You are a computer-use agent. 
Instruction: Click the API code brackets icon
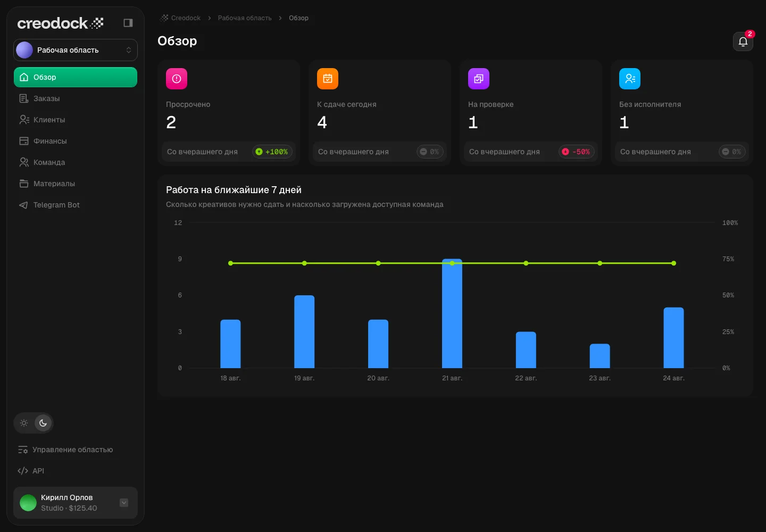pos(23,471)
